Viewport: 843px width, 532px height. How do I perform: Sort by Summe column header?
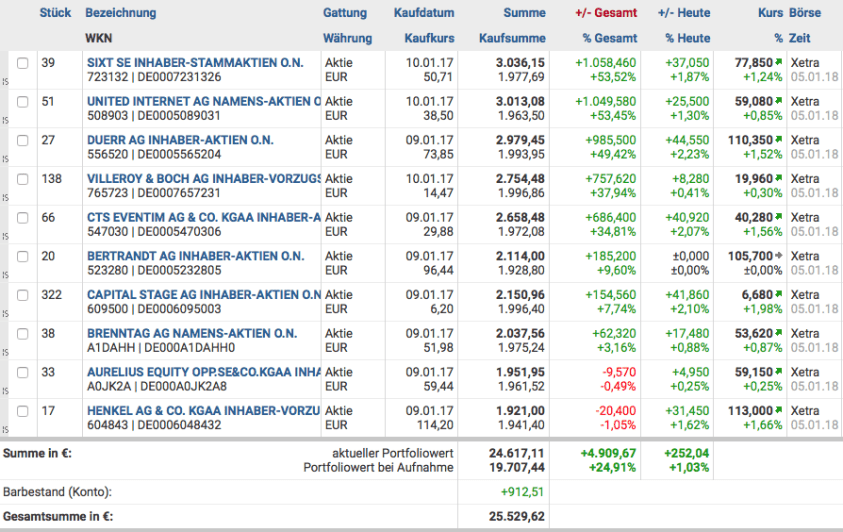524,13
